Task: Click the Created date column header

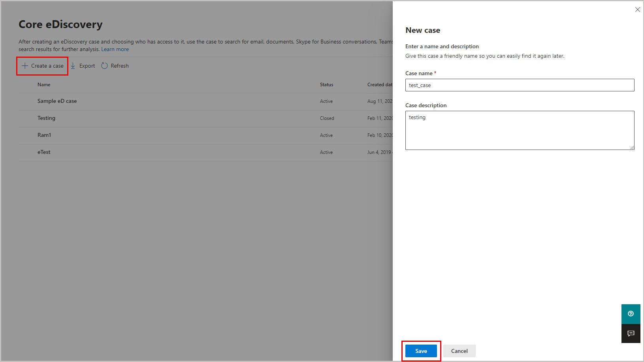Action: (379, 85)
